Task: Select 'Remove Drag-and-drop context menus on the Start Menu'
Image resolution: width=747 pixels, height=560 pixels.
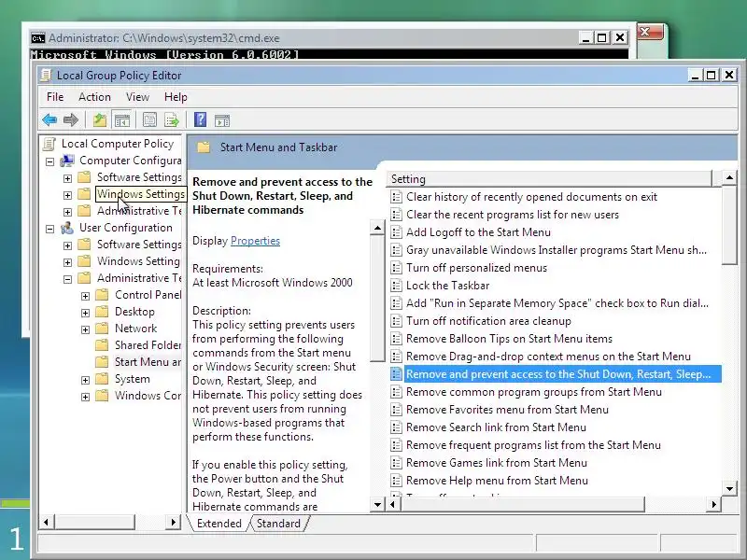Action: [548, 357]
